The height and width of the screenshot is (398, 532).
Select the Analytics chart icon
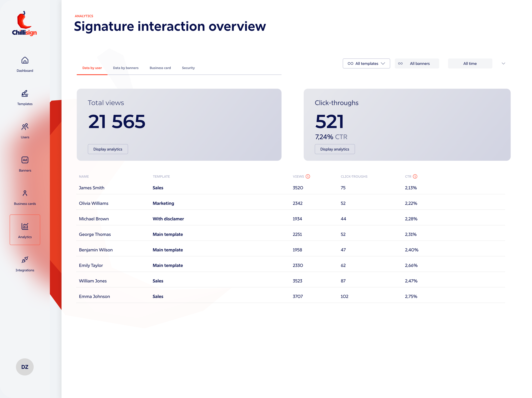coord(25,226)
